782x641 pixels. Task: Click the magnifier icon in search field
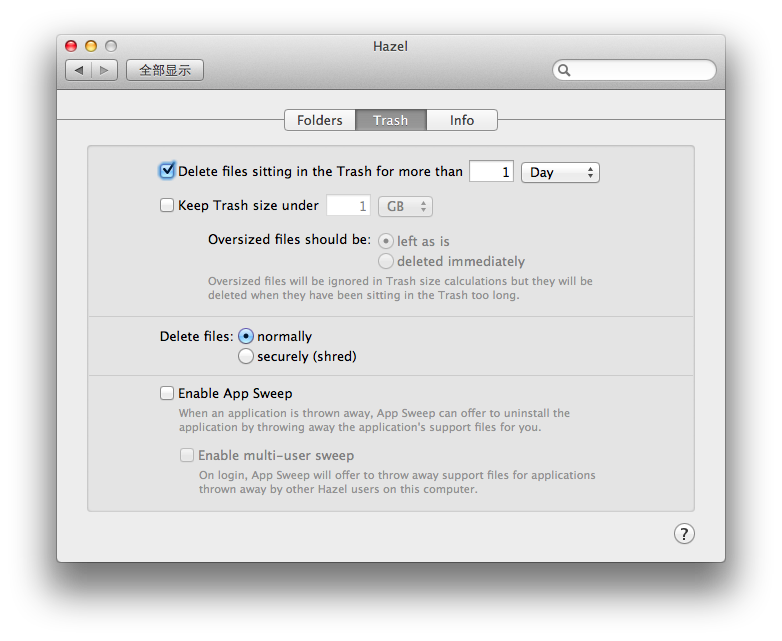click(x=564, y=70)
